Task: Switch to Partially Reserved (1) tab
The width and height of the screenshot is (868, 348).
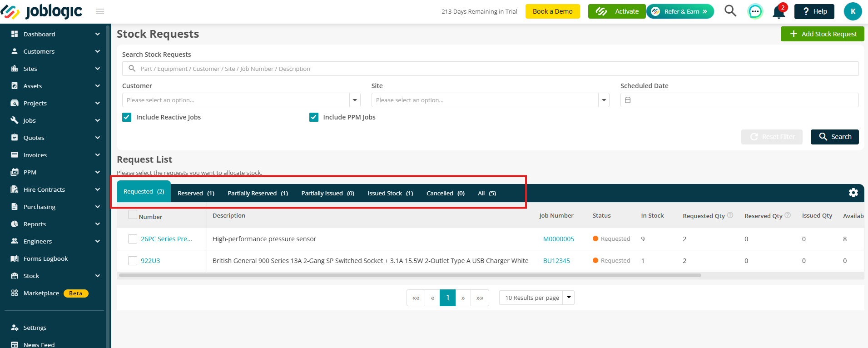Action: (258, 193)
